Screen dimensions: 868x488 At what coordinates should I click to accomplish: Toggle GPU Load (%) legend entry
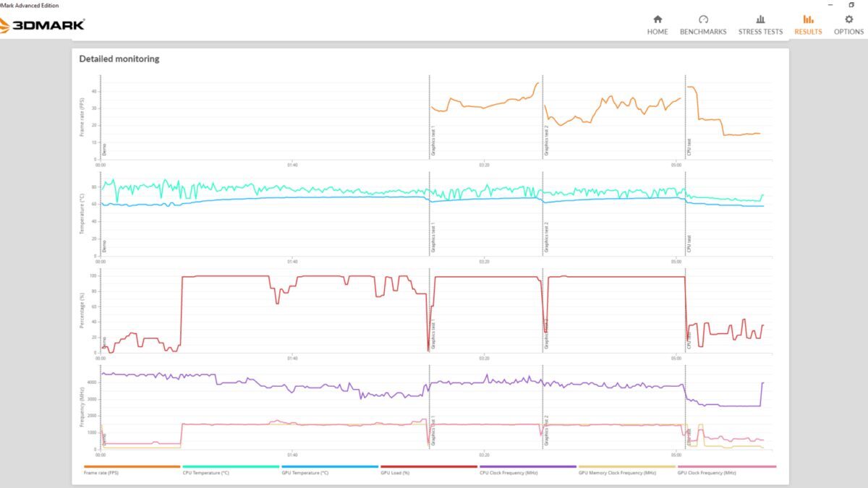point(396,472)
